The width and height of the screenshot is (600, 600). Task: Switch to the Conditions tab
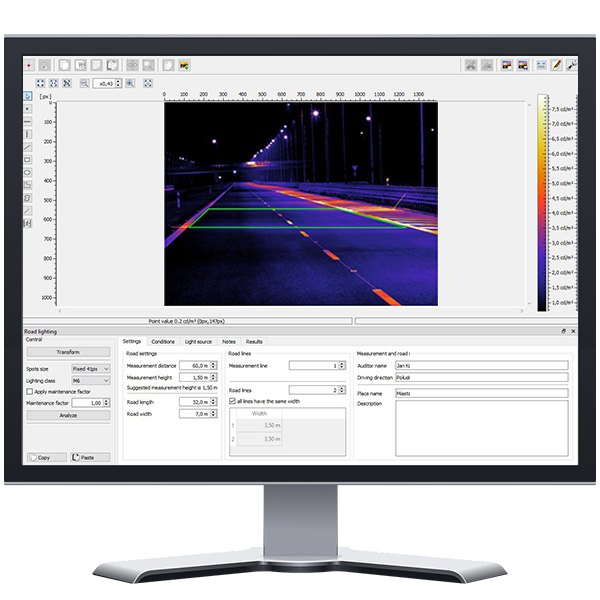coord(162,342)
